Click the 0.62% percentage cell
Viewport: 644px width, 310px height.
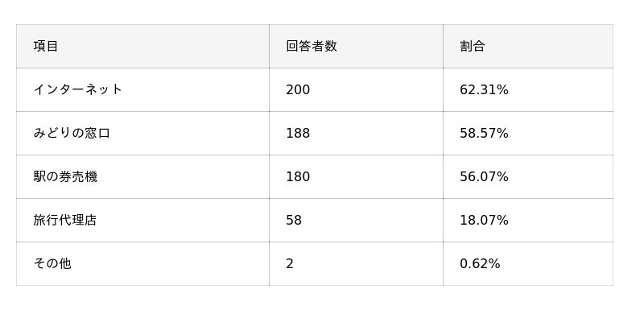click(x=528, y=263)
